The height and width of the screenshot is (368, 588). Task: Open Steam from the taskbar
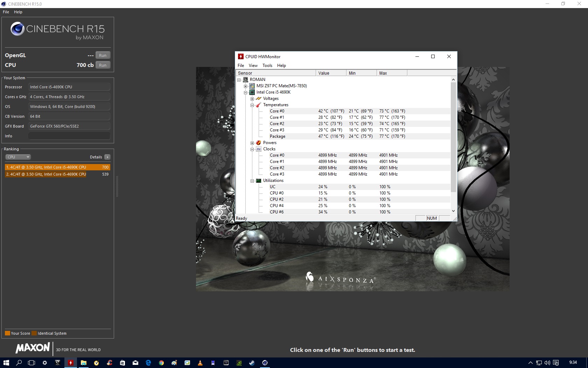(252, 363)
